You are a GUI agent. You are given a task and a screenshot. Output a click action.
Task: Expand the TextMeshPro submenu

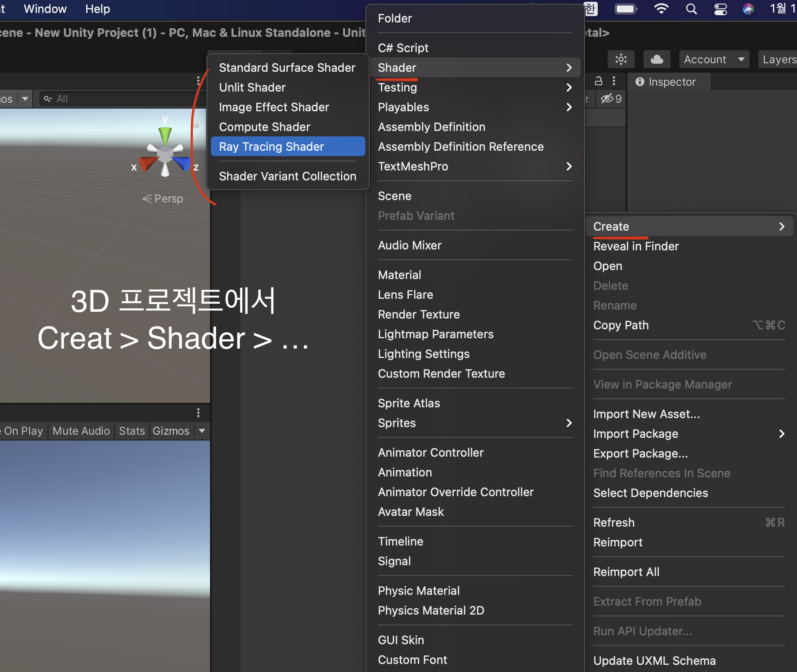point(475,166)
